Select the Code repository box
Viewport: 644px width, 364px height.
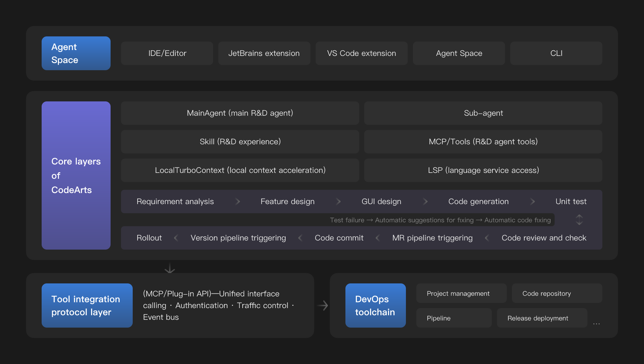pos(557,293)
